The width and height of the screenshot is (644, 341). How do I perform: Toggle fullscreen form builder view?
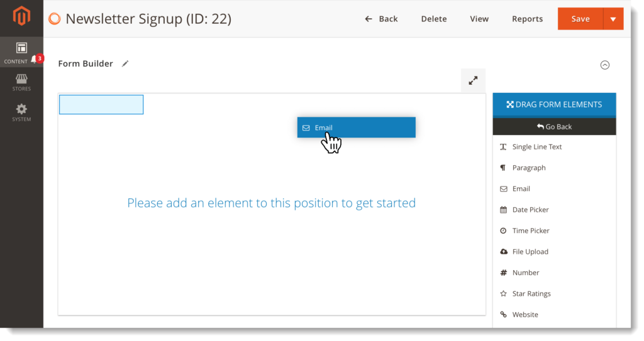(473, 80)
